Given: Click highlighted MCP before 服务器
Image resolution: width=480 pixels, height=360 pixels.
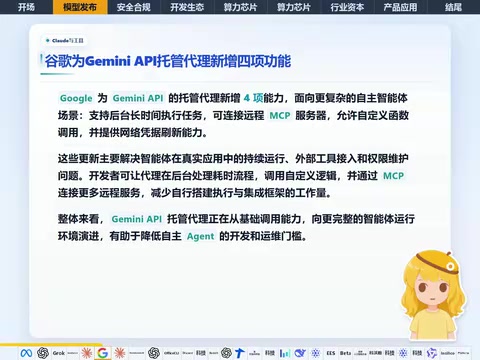Looking at the screenshot, I should 280,115.
